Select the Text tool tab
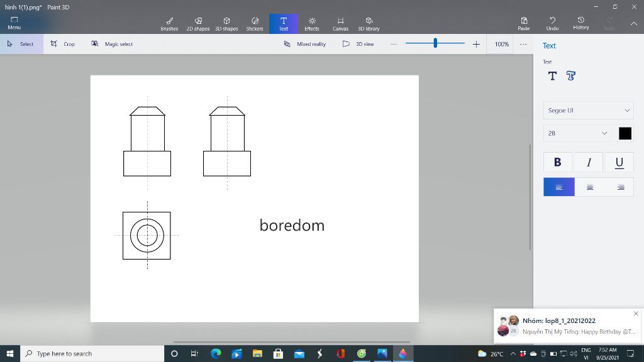Viewport: 644px width, 362px height. coord(284,24)
